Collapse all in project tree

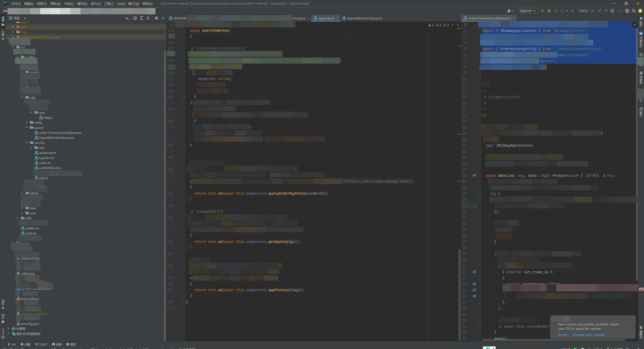point(148,18)
